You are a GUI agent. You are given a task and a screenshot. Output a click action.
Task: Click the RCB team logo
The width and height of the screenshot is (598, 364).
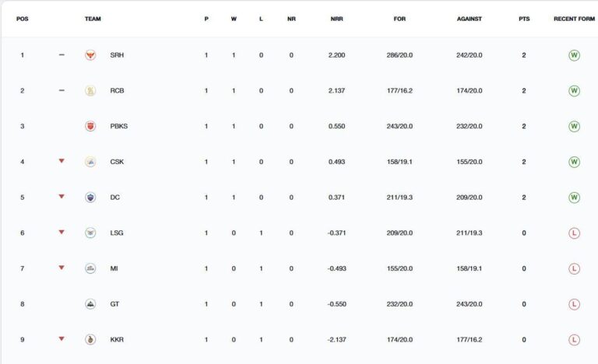90,91
